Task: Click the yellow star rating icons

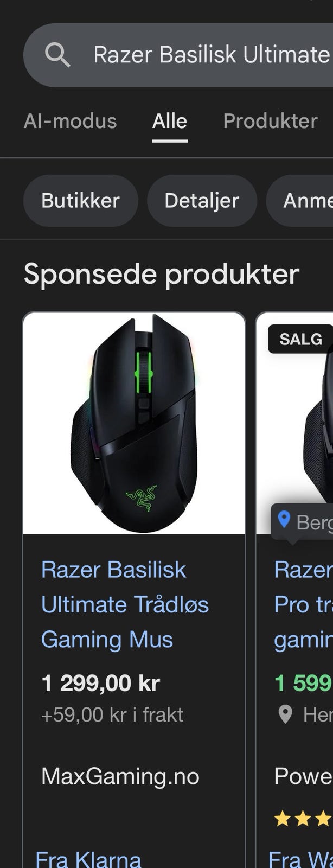Action: point(303,818)
